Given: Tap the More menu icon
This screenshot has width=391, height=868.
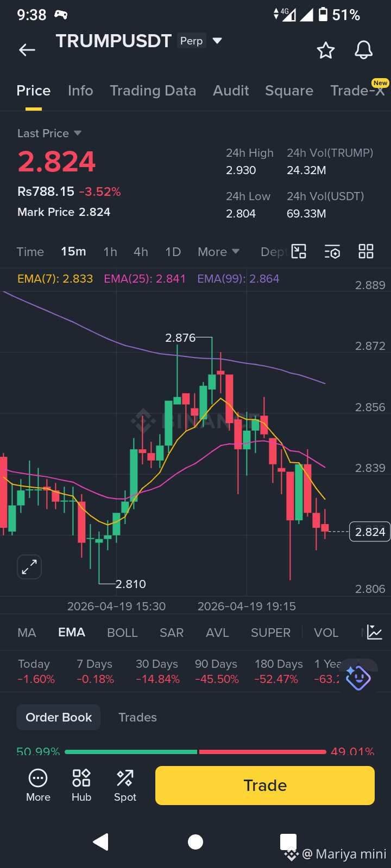Looking at the screenshot, I should click(38, 785).
